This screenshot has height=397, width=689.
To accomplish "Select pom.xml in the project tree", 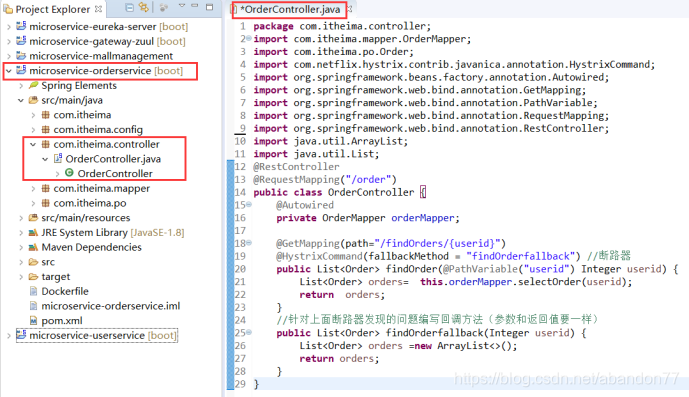I will click(x=62, y=321).
